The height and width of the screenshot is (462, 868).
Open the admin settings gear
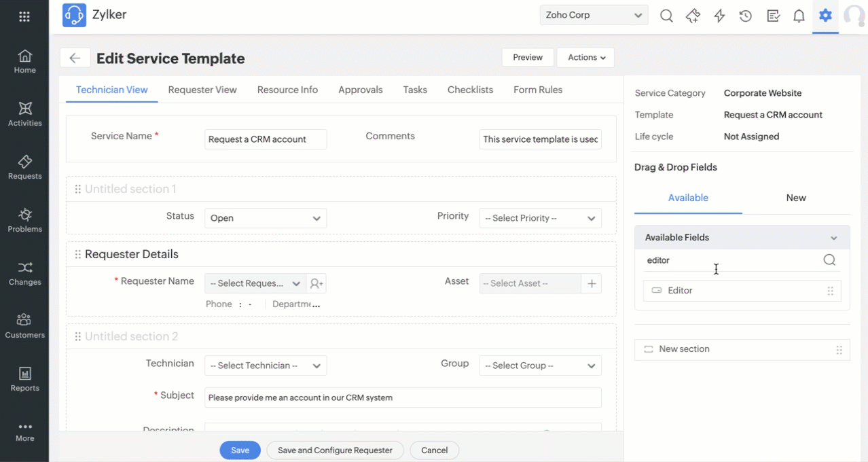(825, 16)
